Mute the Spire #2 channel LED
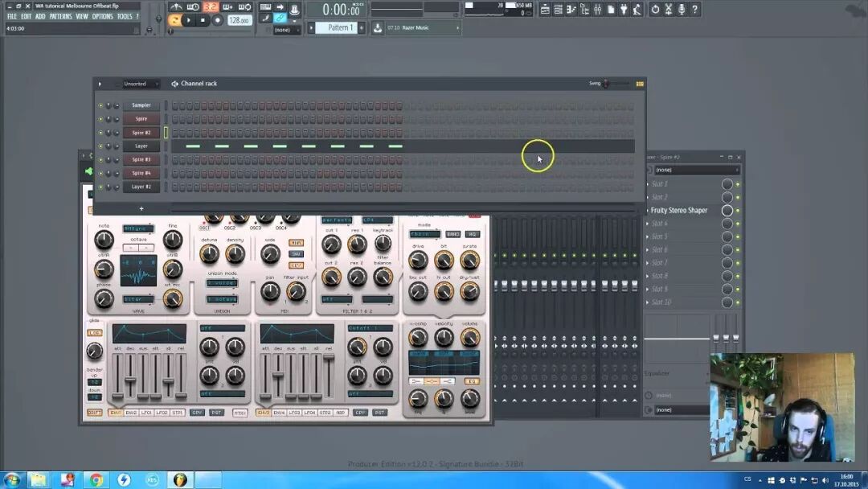Viewport: 868px width, 489px height. click(x=100, y=133)
